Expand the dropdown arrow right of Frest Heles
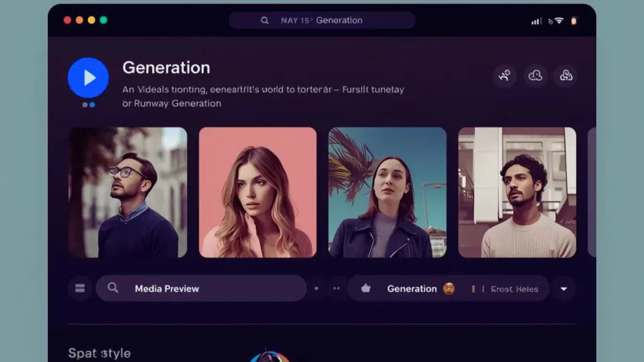 pos(563,288)
